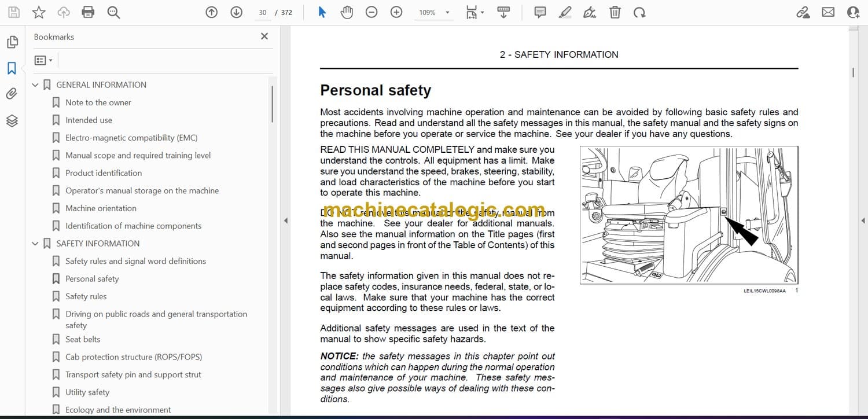
Task: Open Identification of machine components bookmark
Action: (x=133, y=226)
